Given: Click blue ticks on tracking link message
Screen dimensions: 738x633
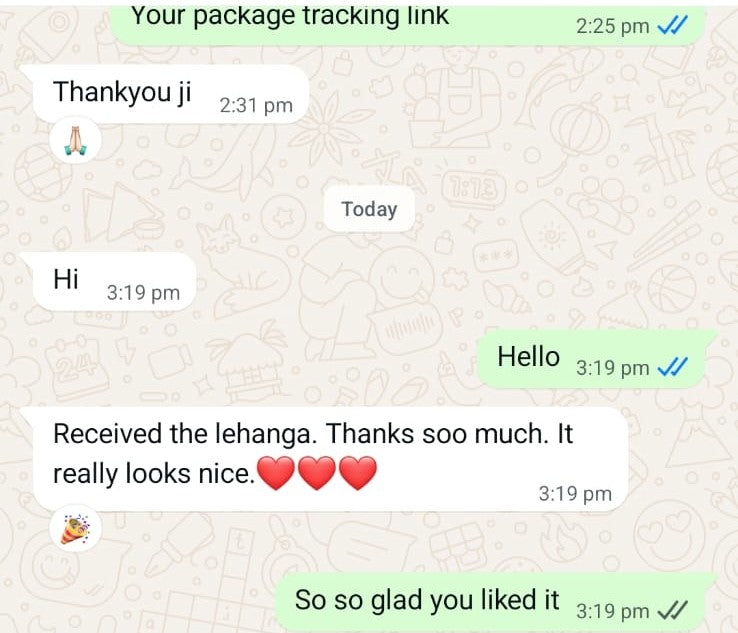Looking at the screenshot, I should [673, 25].
